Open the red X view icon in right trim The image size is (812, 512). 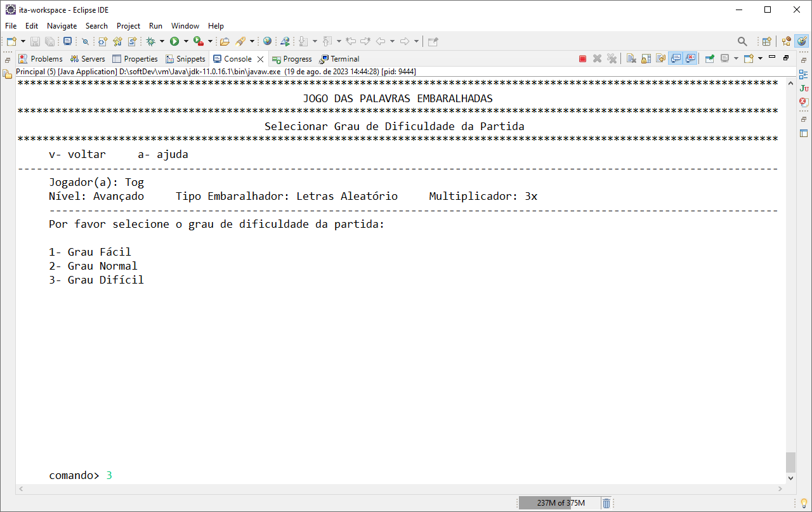804,102
